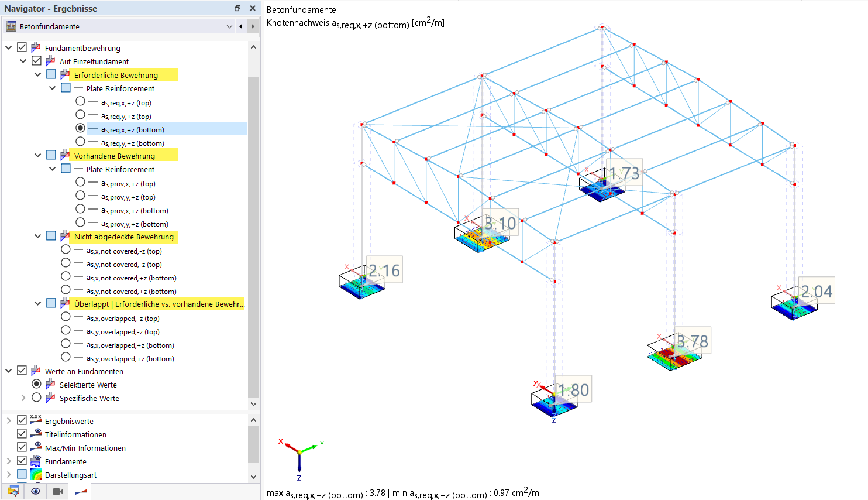Switch to Views camera tab
868x500 pixels.
click(58, 491)
